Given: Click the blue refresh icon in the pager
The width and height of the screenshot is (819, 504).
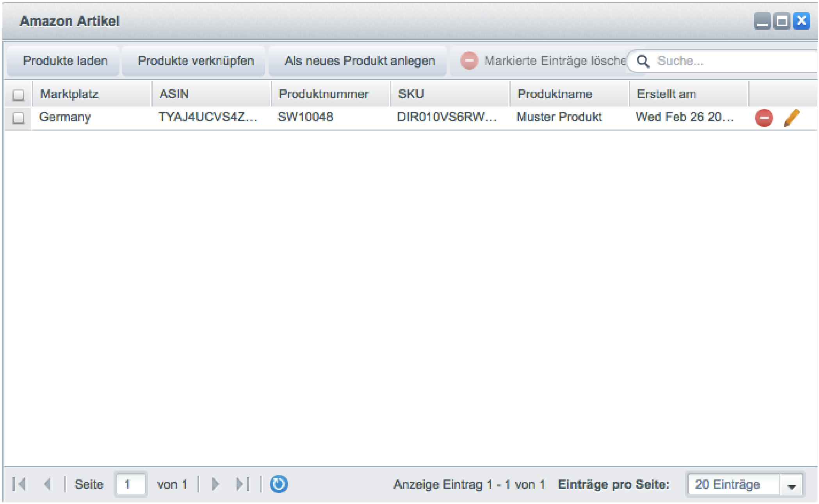Looking at the screenshot, I should 278,484.
